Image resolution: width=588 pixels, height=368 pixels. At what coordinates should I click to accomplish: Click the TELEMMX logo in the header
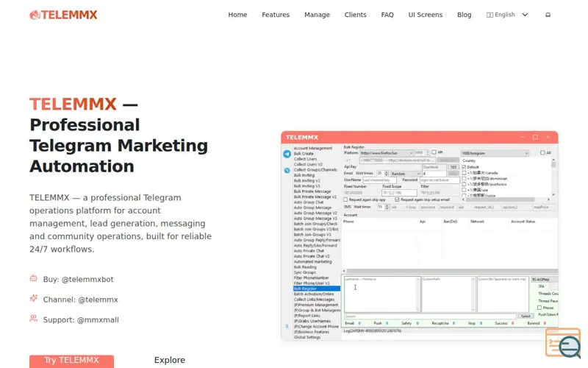63,15
